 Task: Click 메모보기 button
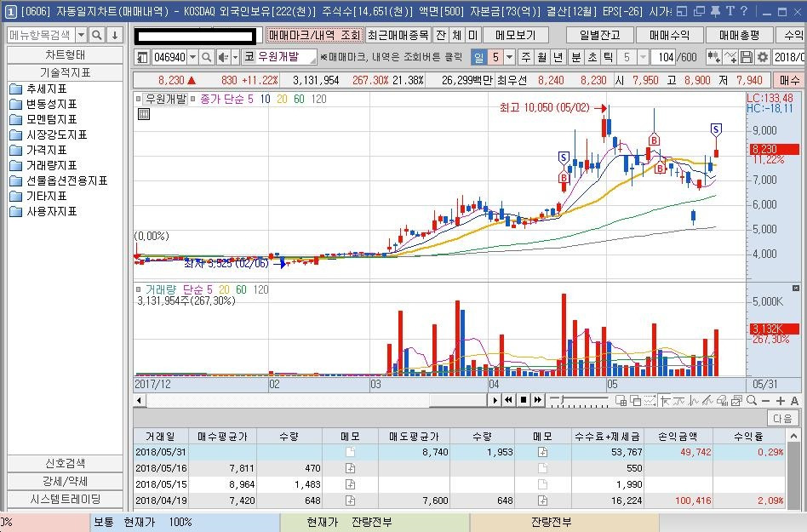tap(516, 35)
